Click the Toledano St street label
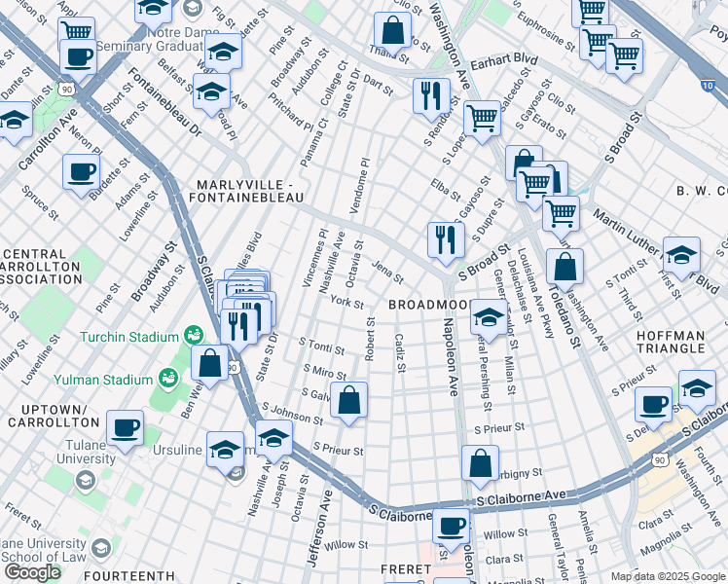Screen dimensions: 728x584 [x=564, y=316]
